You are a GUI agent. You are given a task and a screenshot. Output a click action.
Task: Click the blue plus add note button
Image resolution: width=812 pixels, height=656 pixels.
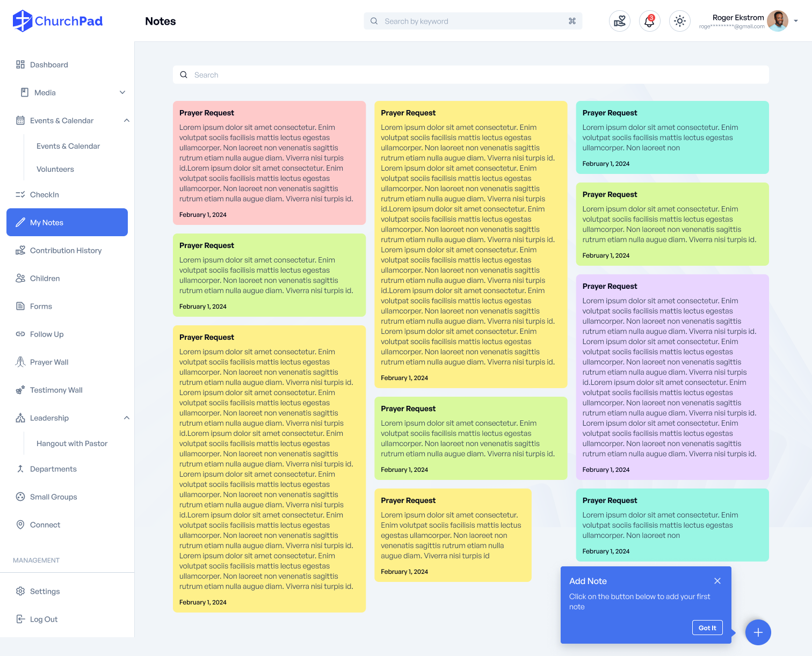[x=758, y=632]
